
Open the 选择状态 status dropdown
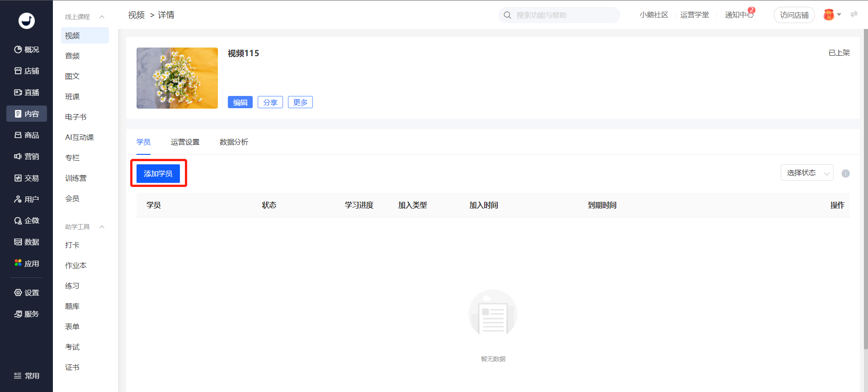[807, 172]
